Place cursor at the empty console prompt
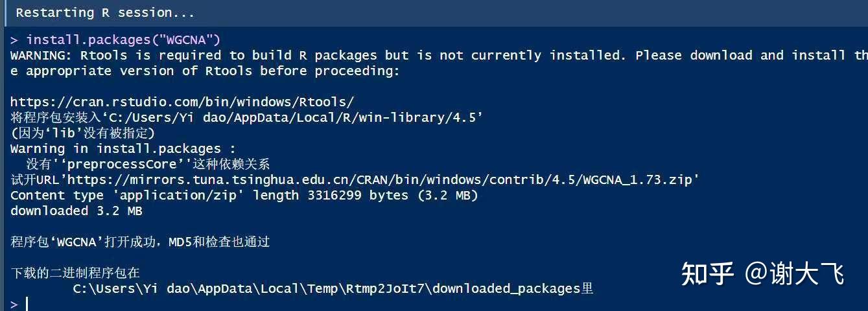 tap(27, 304)
